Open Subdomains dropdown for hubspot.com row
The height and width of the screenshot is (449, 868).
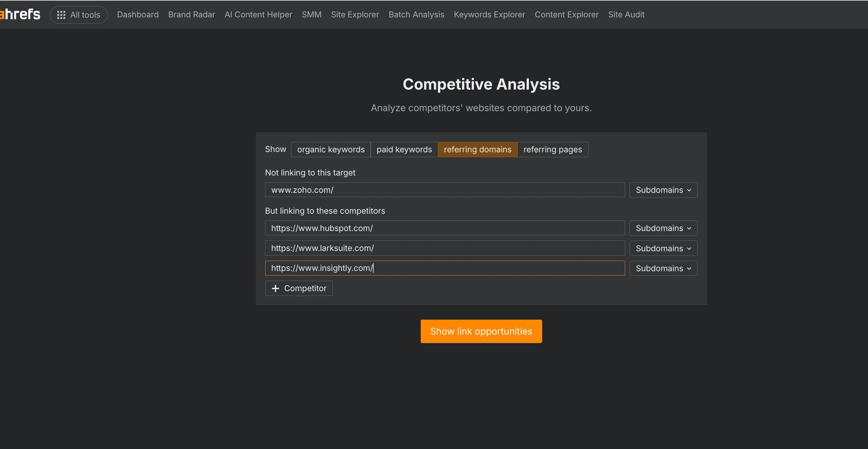point(663,228)
